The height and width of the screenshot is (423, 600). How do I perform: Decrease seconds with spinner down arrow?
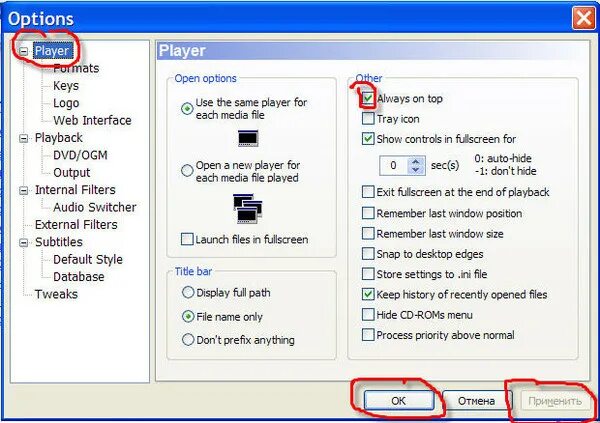point(416,170)
